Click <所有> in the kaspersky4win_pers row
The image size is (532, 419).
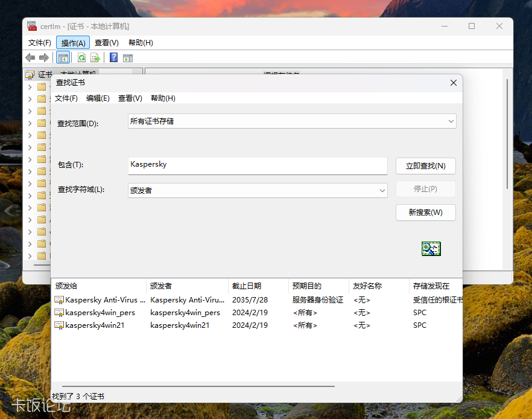[x=305, y=313]
